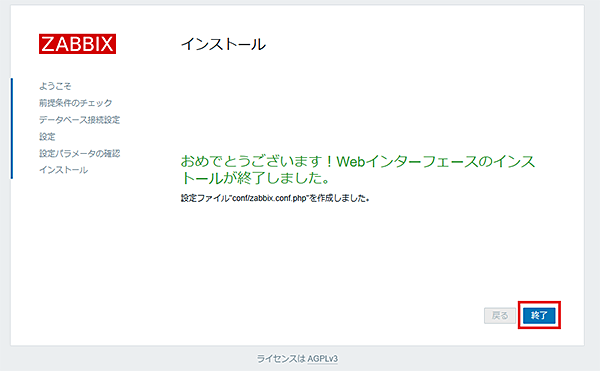Click the インストール page heading
The height and width of the screenshot is (371, 600).
click(x=223, y=44)
